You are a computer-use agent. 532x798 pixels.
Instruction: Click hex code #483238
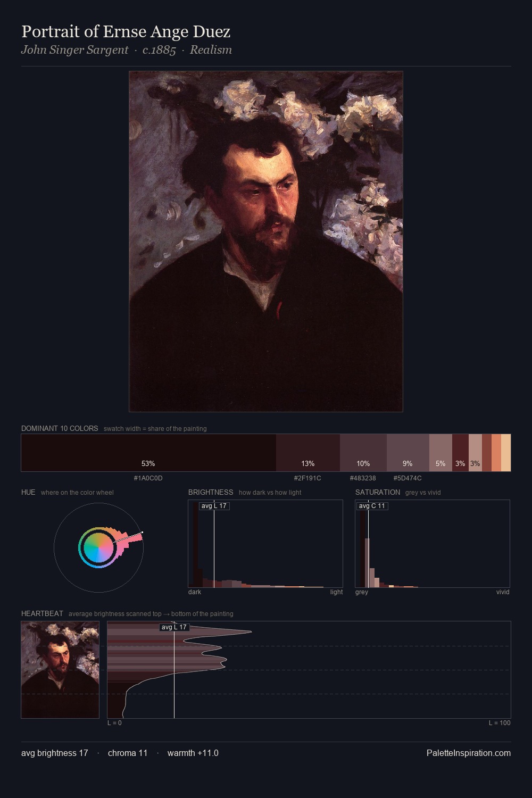pos(363,478)
